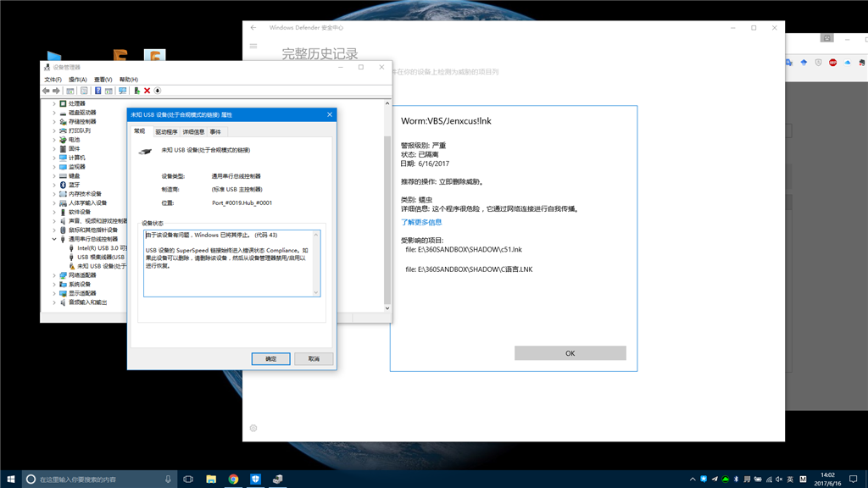The image size is (868, 488).
Task: Open File Explorer from taskbar
Action: coord(211,480)
